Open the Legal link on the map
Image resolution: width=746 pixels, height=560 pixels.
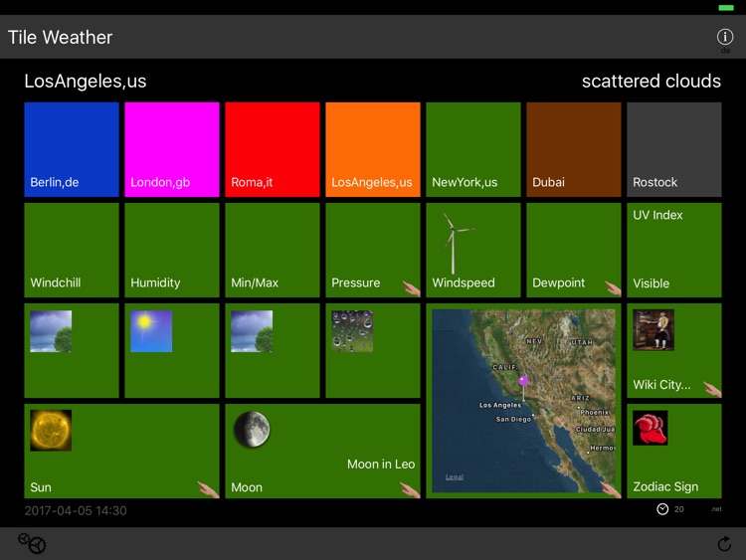(455, 476)
